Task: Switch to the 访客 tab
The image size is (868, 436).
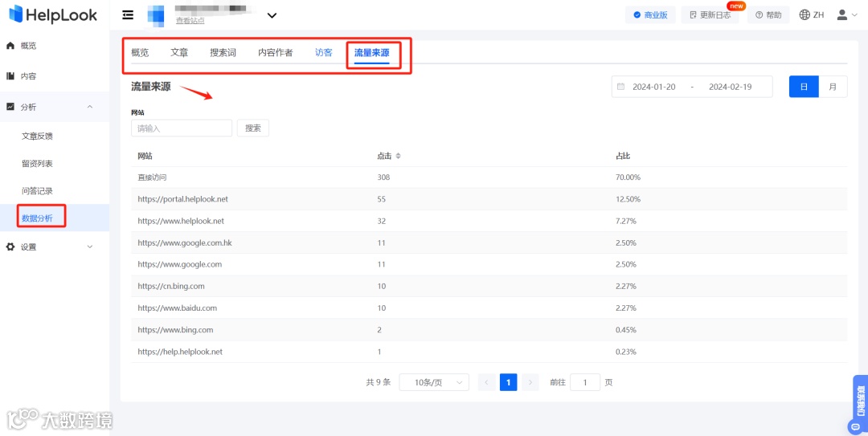Action: (324, 52)
